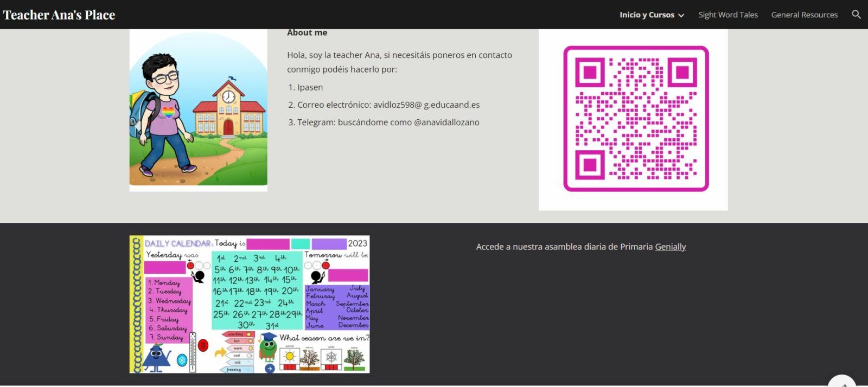Screen dimensions: 868x387
Task: Expand the Inicio y Cursos dropdown chevron
Action: [x=681, y=15]
